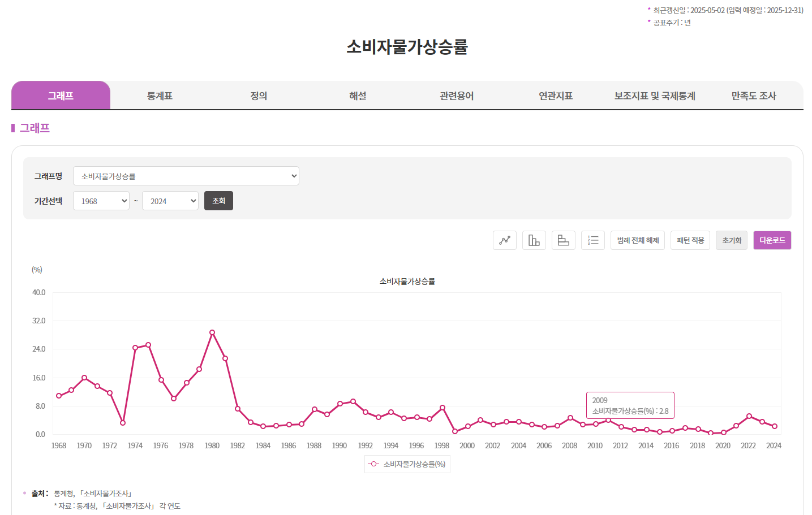Click the 최근갱신일 update date text

(728, 10)
